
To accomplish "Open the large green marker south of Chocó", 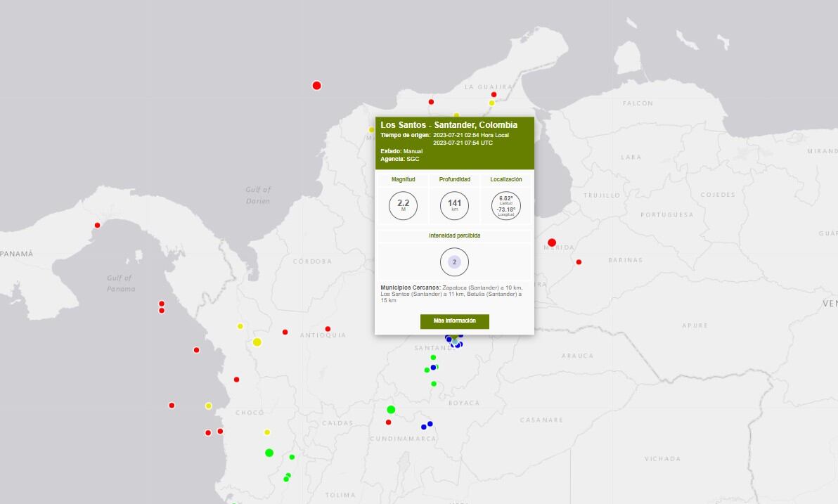I will pyautogui.click(x=269, y=453).
